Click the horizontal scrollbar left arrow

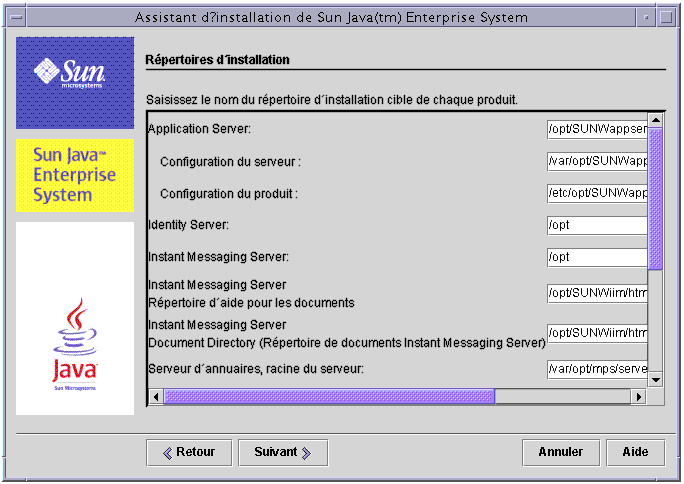[x=156, y=397]
